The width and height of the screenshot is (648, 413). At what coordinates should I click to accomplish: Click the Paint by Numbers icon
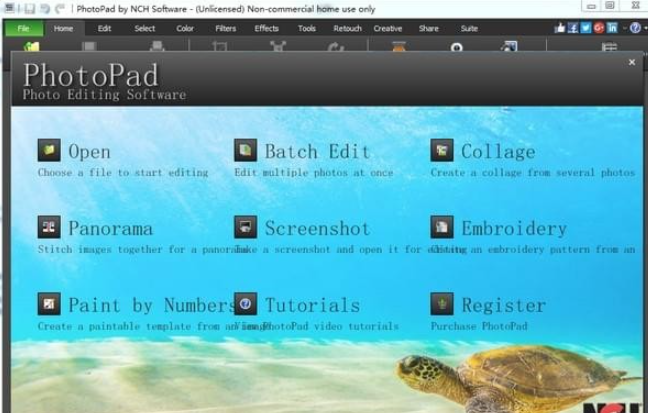click(x=49, y=304)
